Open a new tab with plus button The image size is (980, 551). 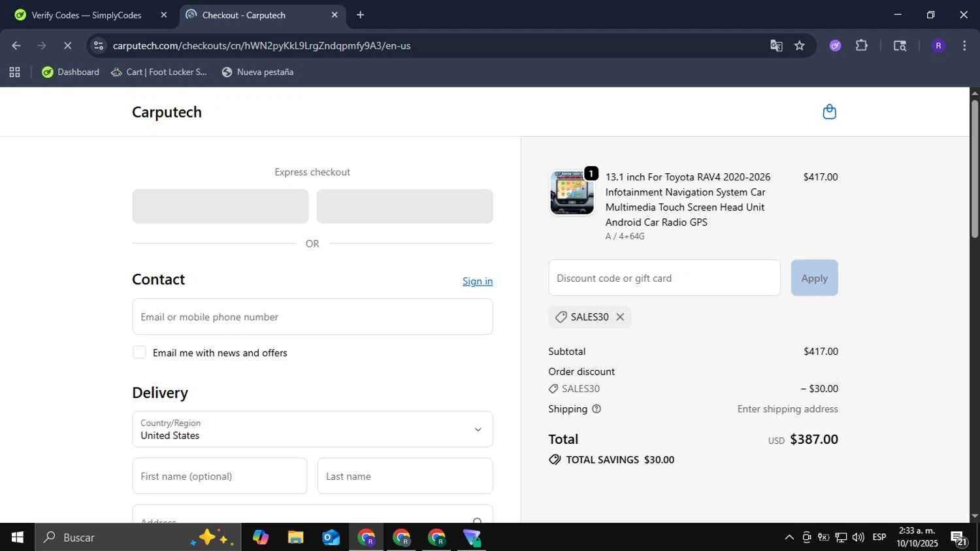[x=360, y=15]
